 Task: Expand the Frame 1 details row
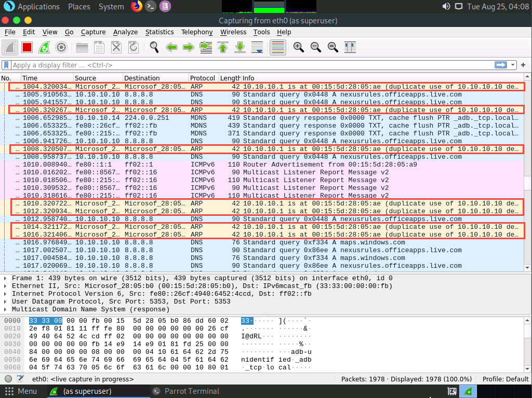[5, 278]
